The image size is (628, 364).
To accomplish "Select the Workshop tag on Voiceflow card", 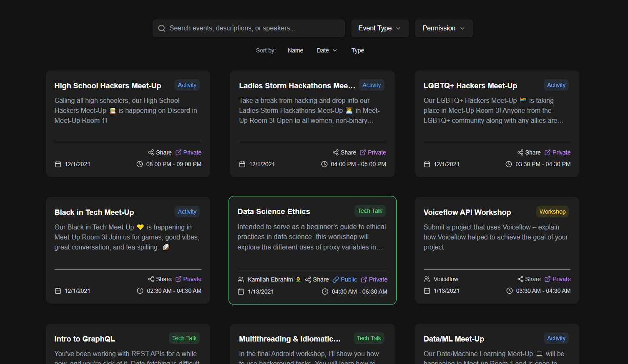I will [552, 212].
